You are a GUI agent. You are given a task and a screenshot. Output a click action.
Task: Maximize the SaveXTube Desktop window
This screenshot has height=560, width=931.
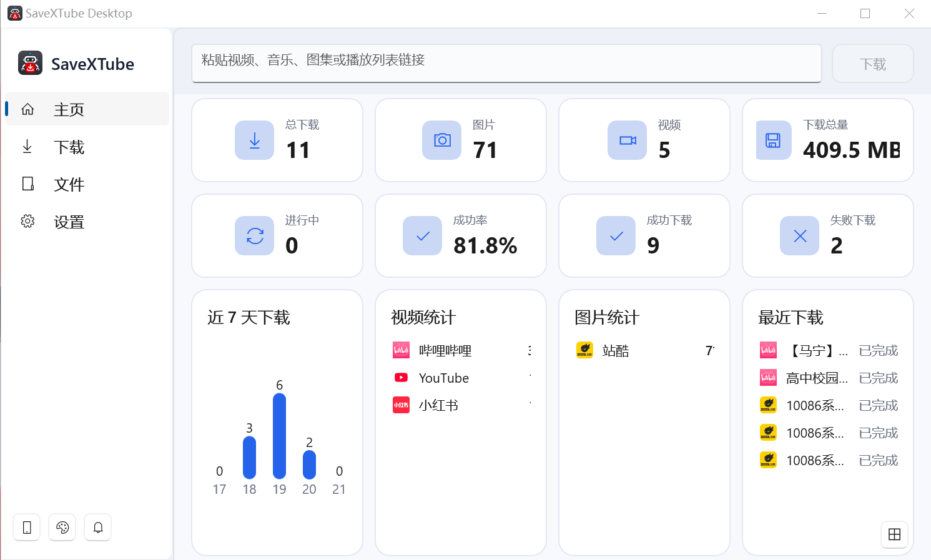pyautogui.click(x=865, y=13)
